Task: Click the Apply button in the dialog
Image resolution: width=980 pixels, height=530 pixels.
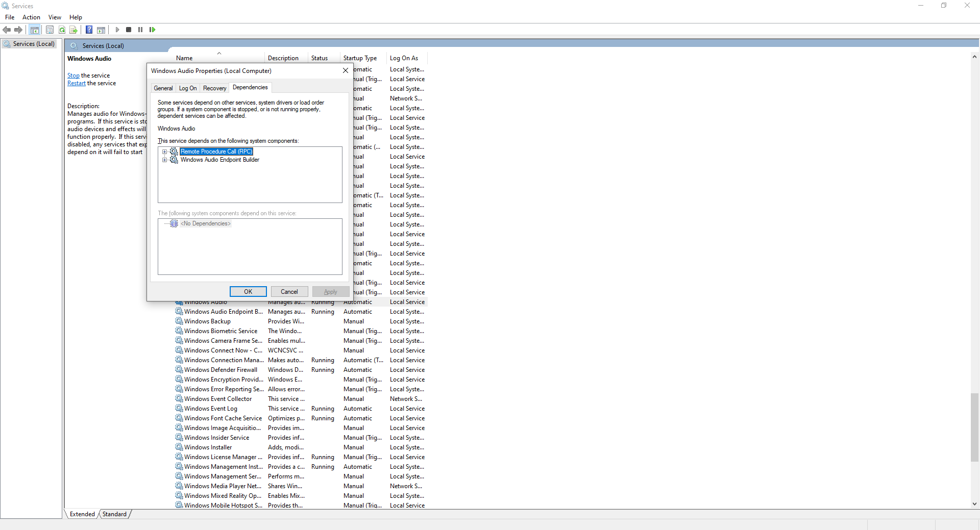Action: (331, 292)
